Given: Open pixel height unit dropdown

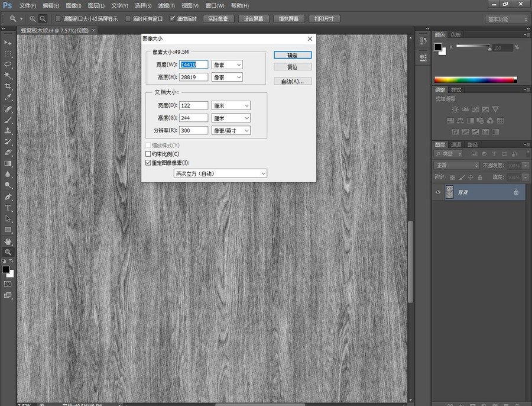Looking at the screenshot, I should click(227, 77).
